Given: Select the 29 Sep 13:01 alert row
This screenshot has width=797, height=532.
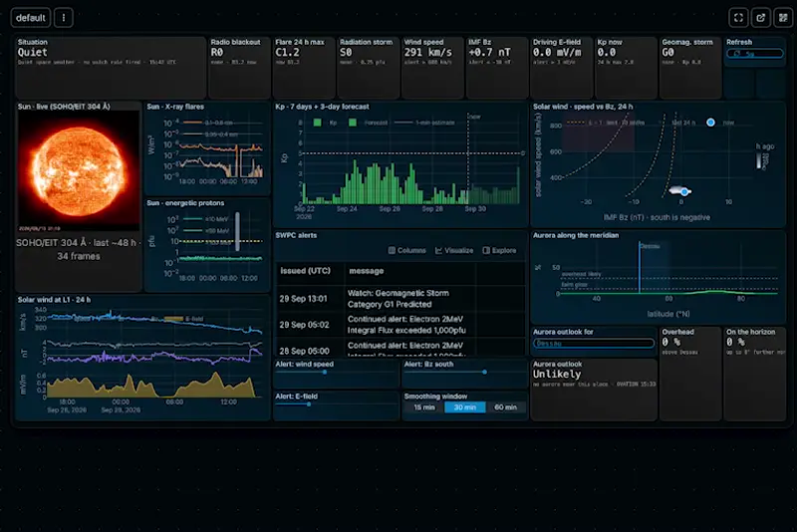Looking at the screenshot, I should (x=400, y=299).
